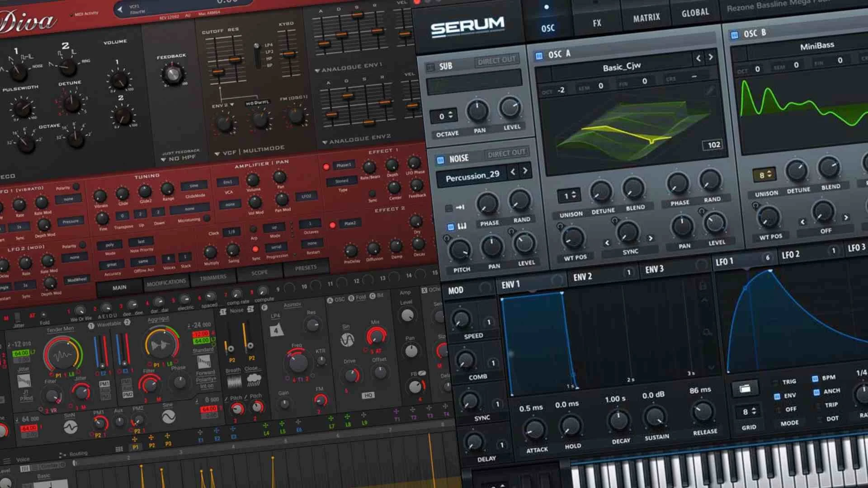868x488 pixels.
Task: Switch to Serum's MATRIX tab
Action: pyautogui.click(x=646, y=18)
